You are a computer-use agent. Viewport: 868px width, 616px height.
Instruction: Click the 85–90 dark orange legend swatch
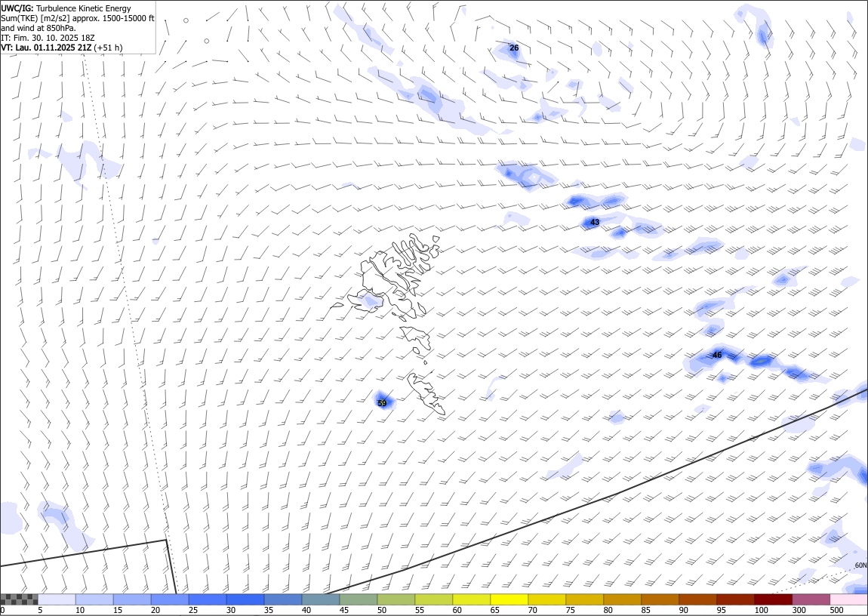pyautogui.click(x=660, y=599)
